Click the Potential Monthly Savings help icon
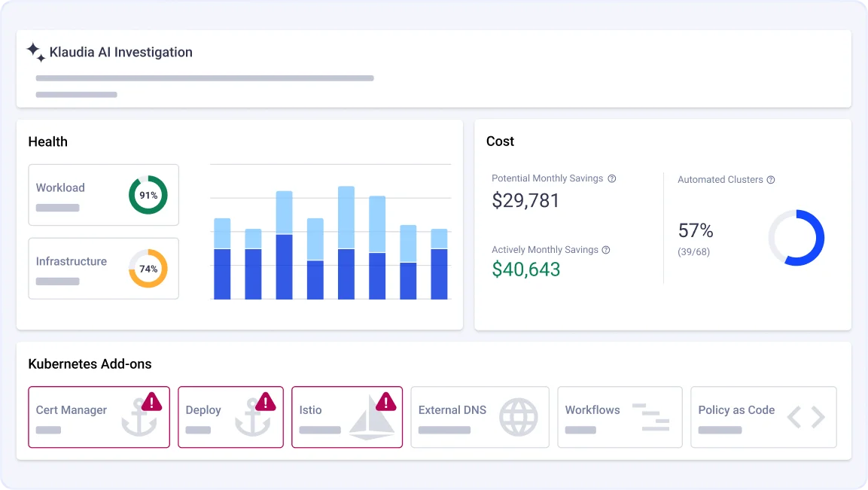The width and height of the screenshot is (868, 490). pos(612,179)
